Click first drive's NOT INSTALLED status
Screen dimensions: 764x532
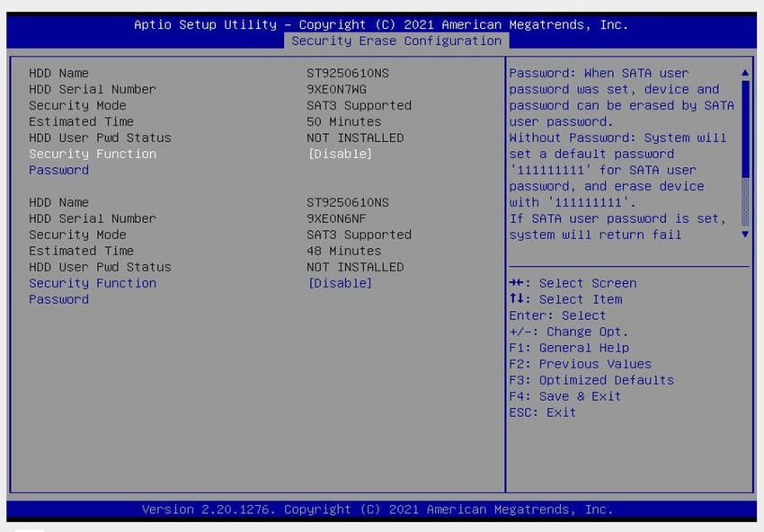355,137
